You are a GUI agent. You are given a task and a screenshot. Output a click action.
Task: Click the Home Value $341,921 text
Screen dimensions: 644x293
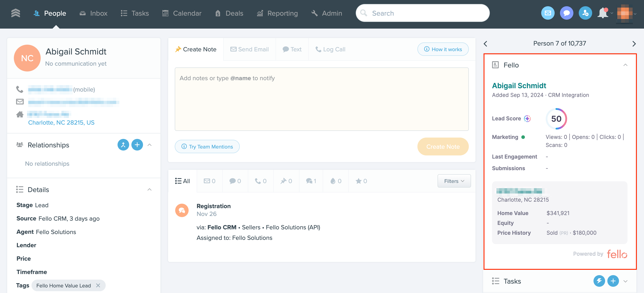pyautogui.click(x=558, y=213)
